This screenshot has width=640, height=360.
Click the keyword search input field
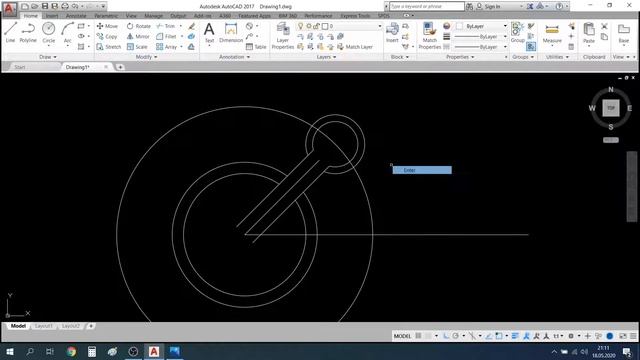(427, 6)
